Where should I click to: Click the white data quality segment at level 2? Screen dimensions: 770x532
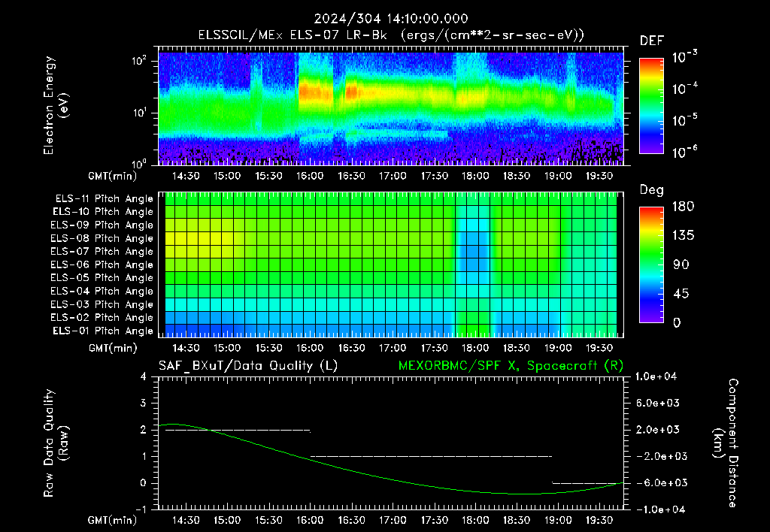click(x=238, y=431)
